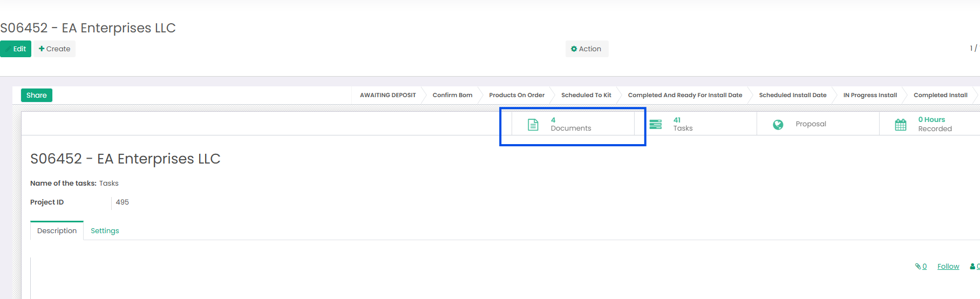The image size is (980, 299).
Task: Select the IN Progress Install stage
Action: [870, 95]
